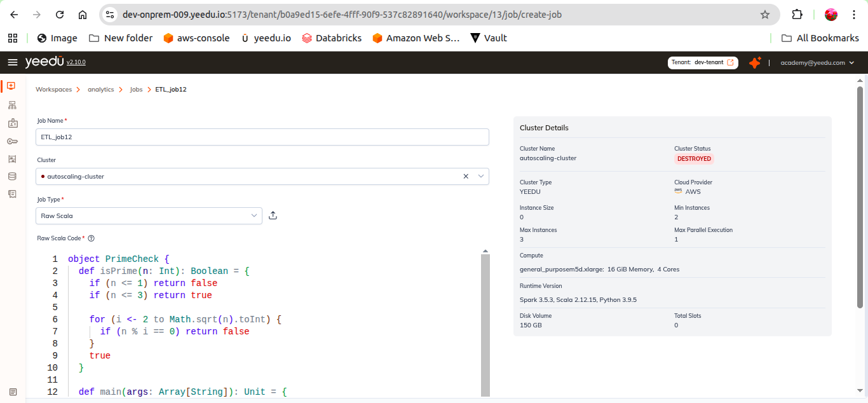Open the ID badge sidebar icon
This screenshot has height=403, width=868.
(x=12, y=123)
